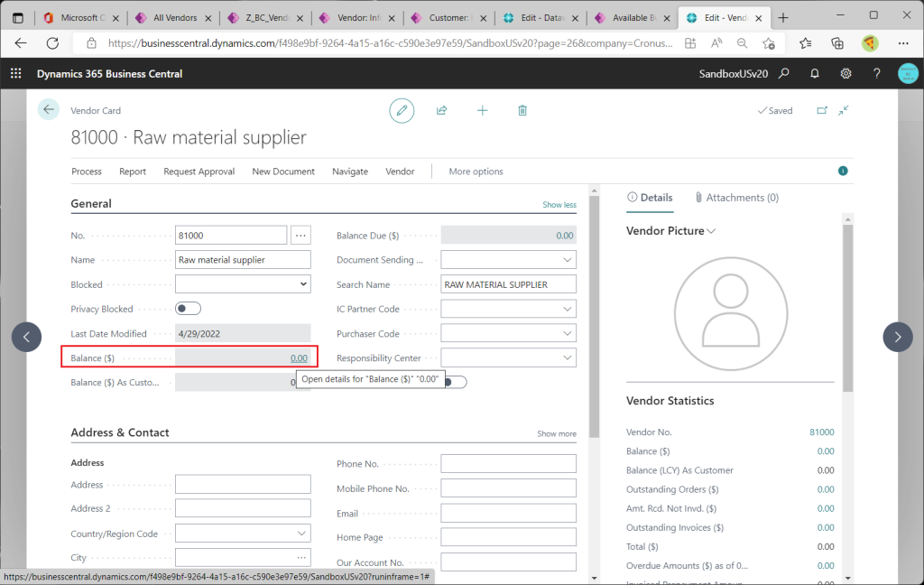Open the Report menu
Viewport: 924px width, 585px height.
pyautogui.click(x=133, y=172)
